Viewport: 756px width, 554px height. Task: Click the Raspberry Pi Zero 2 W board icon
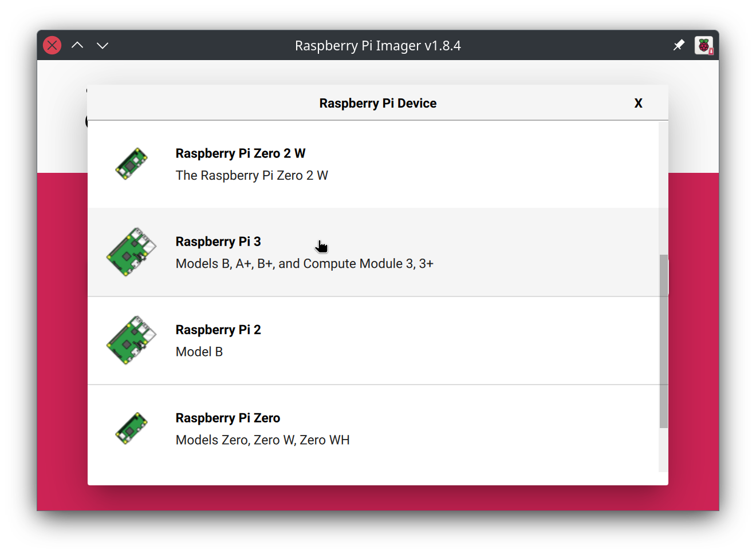[x=131, y=164]
